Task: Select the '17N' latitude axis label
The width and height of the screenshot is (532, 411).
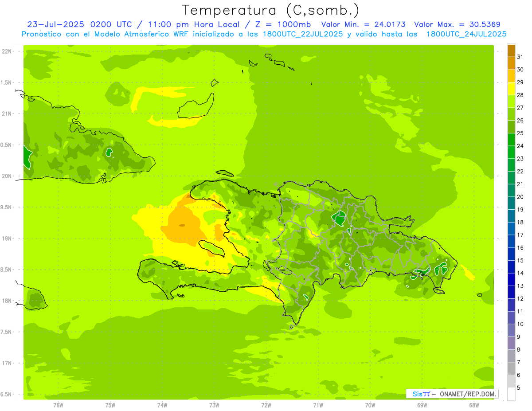Action: click(x=7, y=363)
